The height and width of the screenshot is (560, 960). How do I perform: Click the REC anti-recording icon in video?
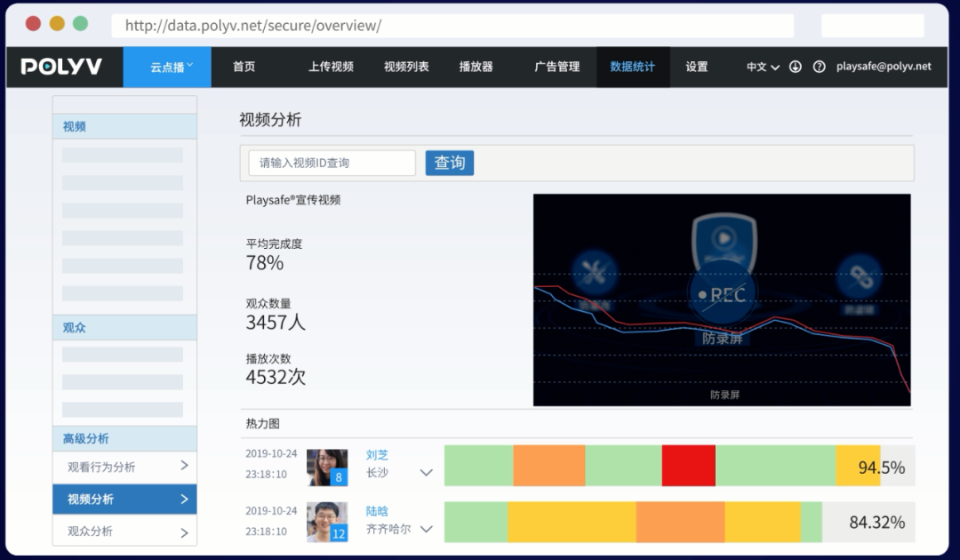[721, 294]
